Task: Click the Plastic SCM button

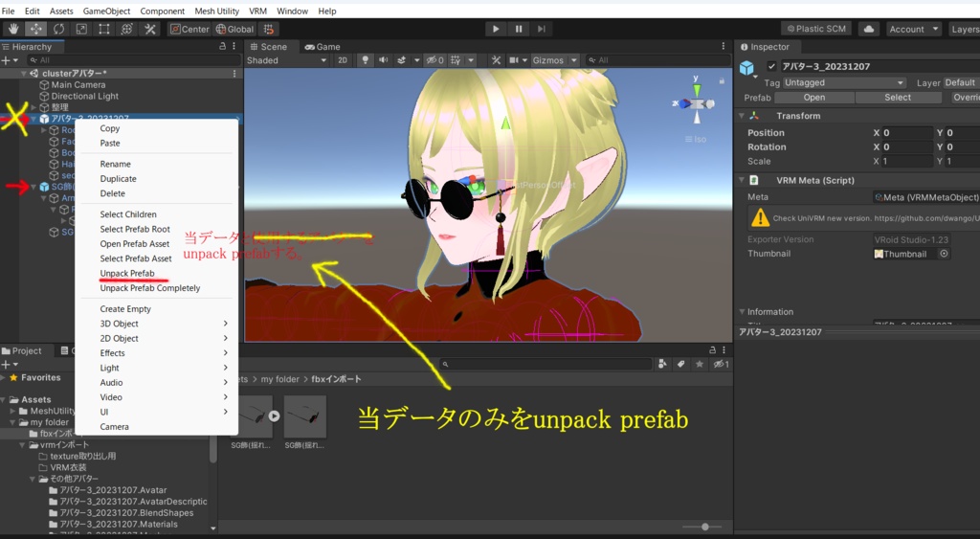Action: pyautogui.click(x=815, y=29)
